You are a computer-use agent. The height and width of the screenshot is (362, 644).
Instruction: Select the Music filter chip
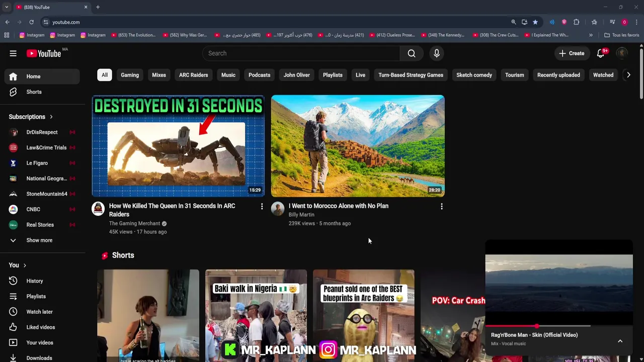pyautogui.click(x=228, y=75)
